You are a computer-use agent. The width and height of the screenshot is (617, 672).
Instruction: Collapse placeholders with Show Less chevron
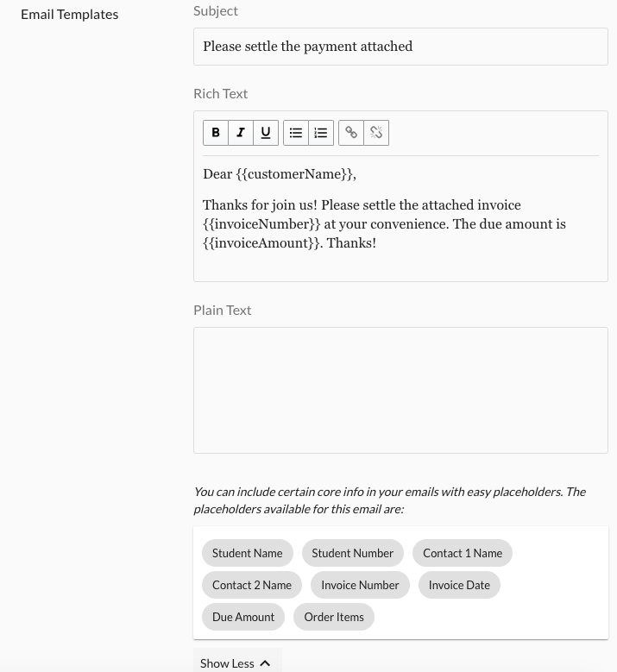(x=265, y=663)
